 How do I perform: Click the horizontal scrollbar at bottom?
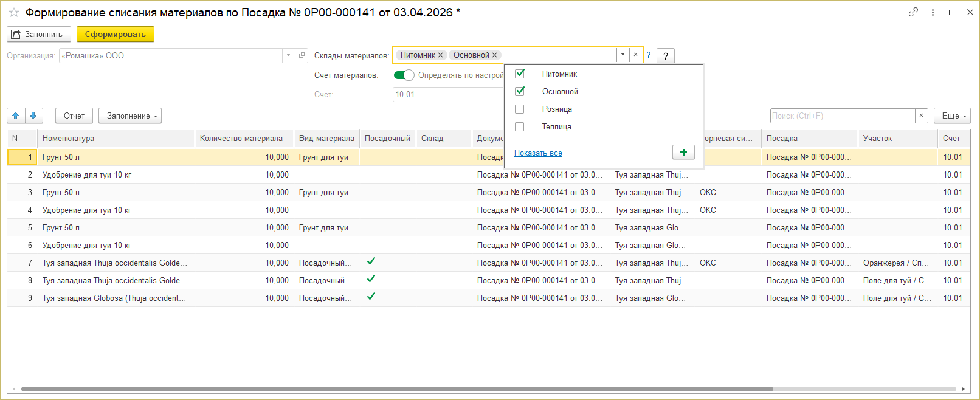click(x=396, y=389)
